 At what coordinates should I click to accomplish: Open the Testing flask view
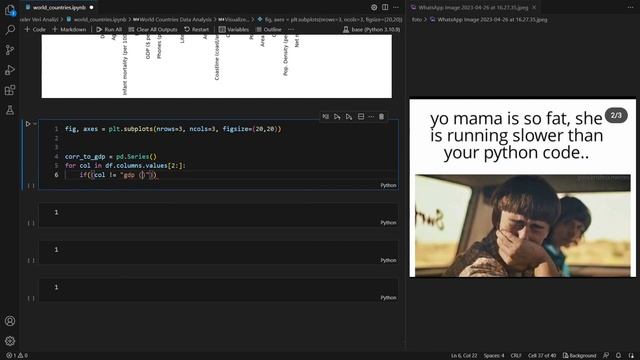pos(10,110)
